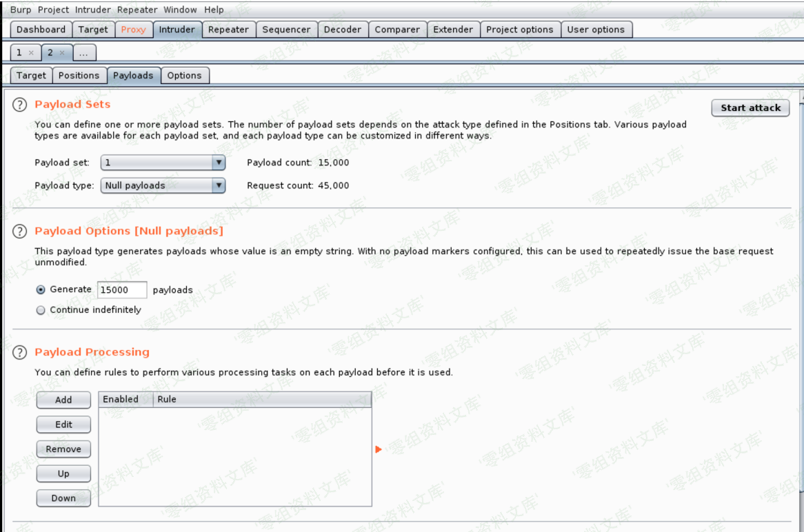
Task: Move selected rule Down
Action: pos(63,498)
